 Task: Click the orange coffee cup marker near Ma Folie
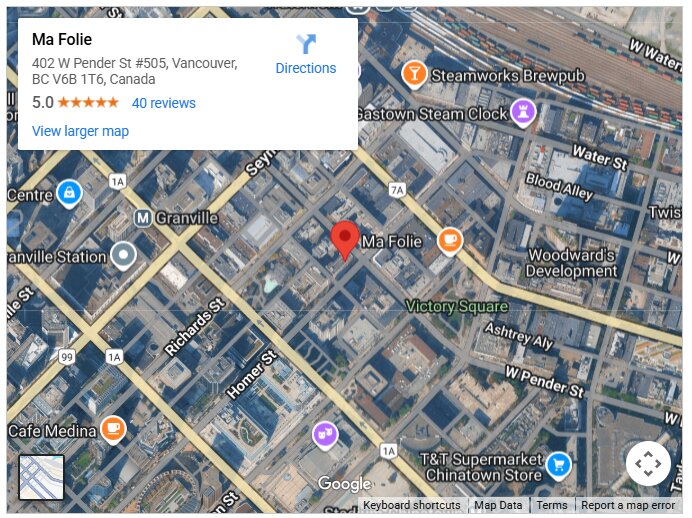450,242
